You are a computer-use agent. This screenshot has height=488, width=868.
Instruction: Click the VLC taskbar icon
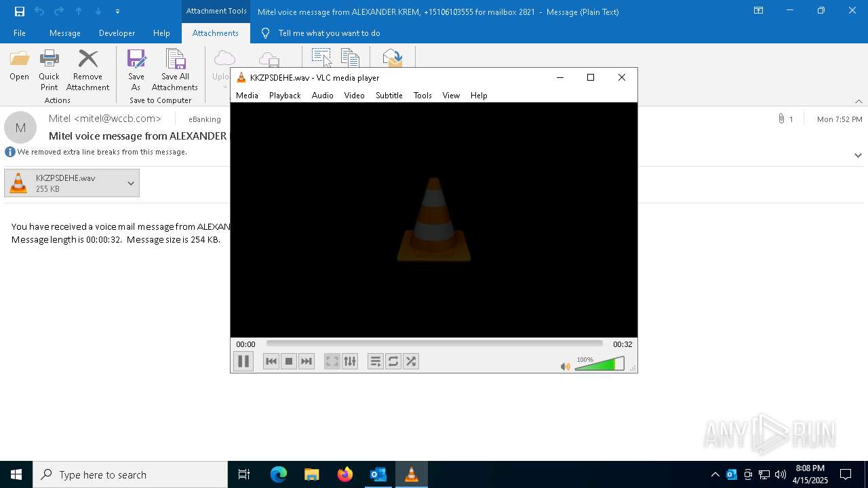(x=411, y=474)
